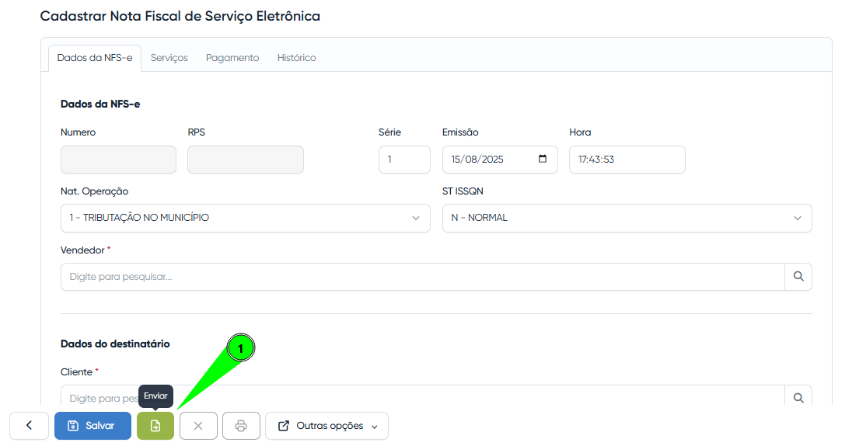846x448 pixels.
Task: Click the back arrow button
Action: 29,426
